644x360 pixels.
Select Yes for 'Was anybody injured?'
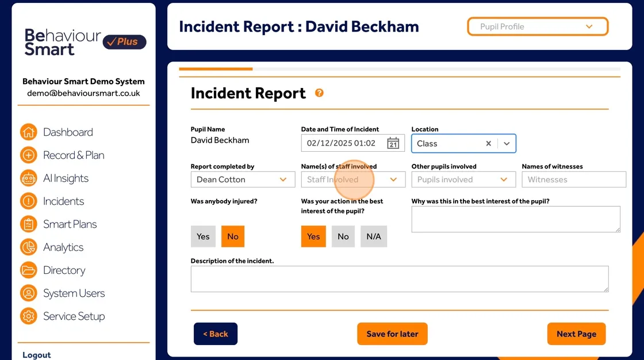(203, 236)
